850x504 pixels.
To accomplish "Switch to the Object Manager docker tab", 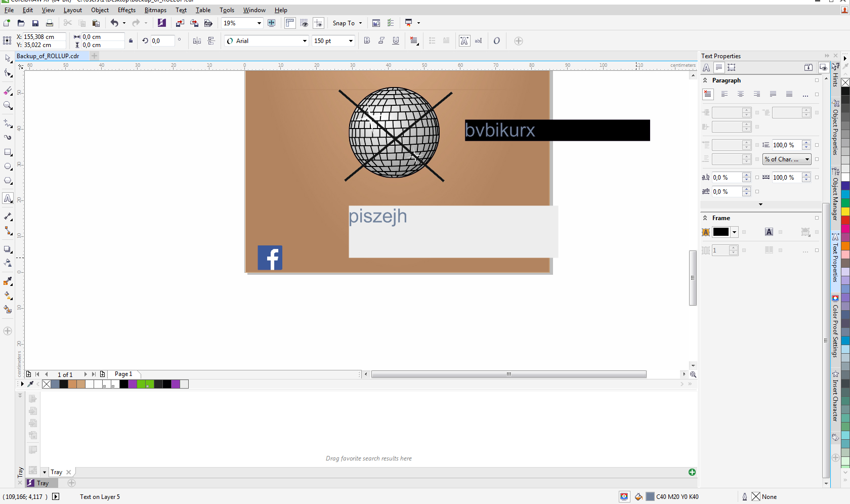I will tap(835, 195).
